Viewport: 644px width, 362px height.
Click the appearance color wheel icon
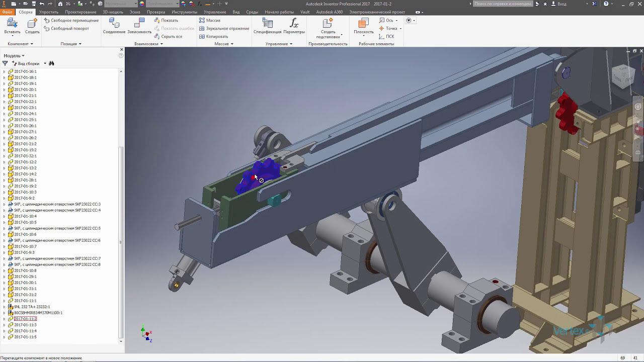click(x=142, y=4)
